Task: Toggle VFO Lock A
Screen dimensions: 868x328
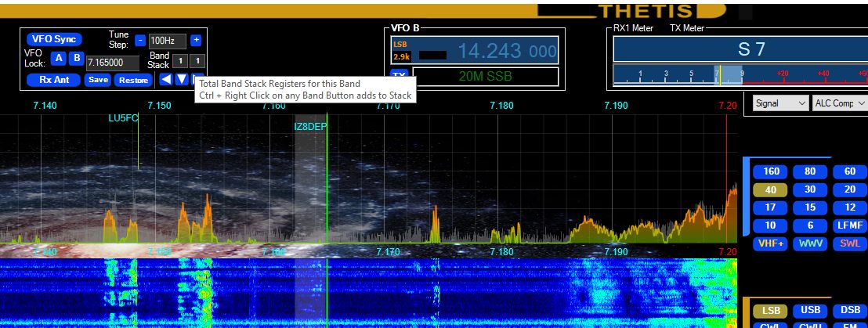Action: pyautogui.click(x=58, y=58)
